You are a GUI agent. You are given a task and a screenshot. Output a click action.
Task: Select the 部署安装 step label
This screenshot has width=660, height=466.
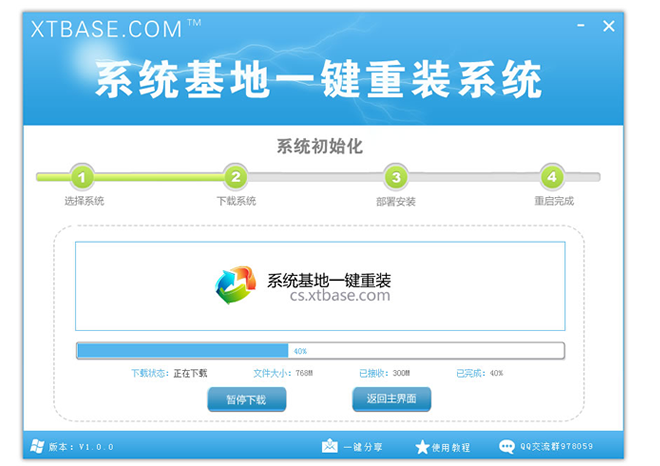click(395, 201)
